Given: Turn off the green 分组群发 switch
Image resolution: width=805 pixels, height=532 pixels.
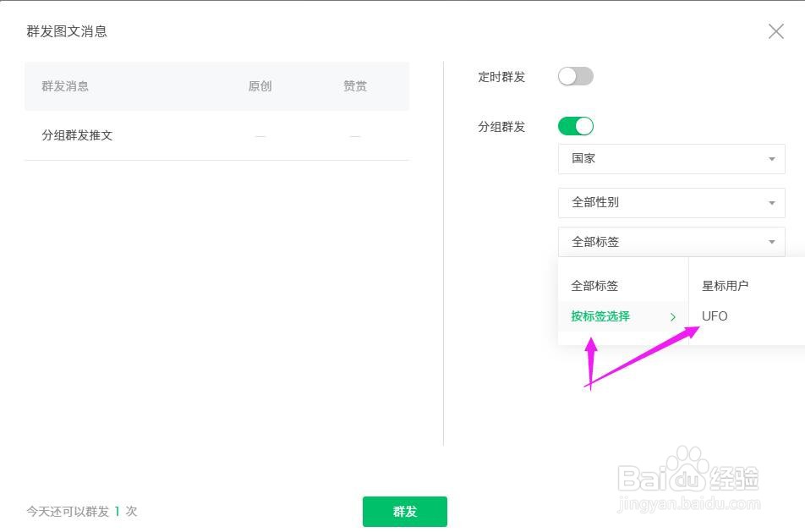Looking at the screenshot, I should tap(576, 127).
